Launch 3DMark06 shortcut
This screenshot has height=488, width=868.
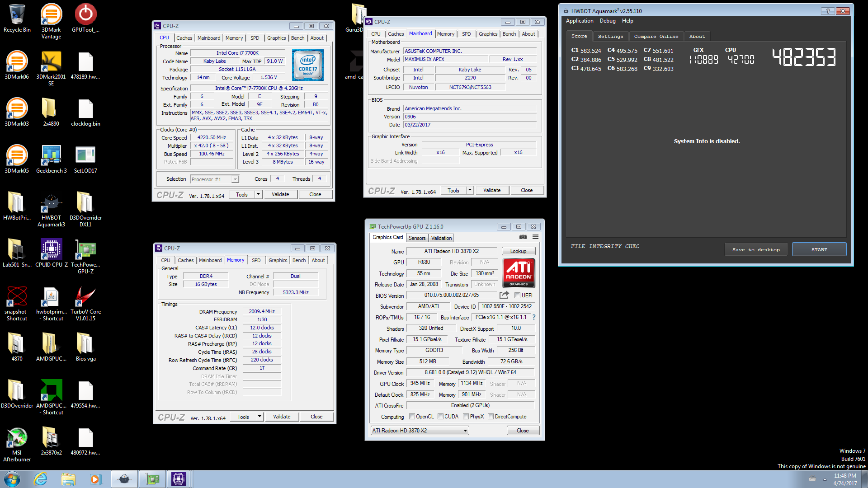tap(17, 65)
